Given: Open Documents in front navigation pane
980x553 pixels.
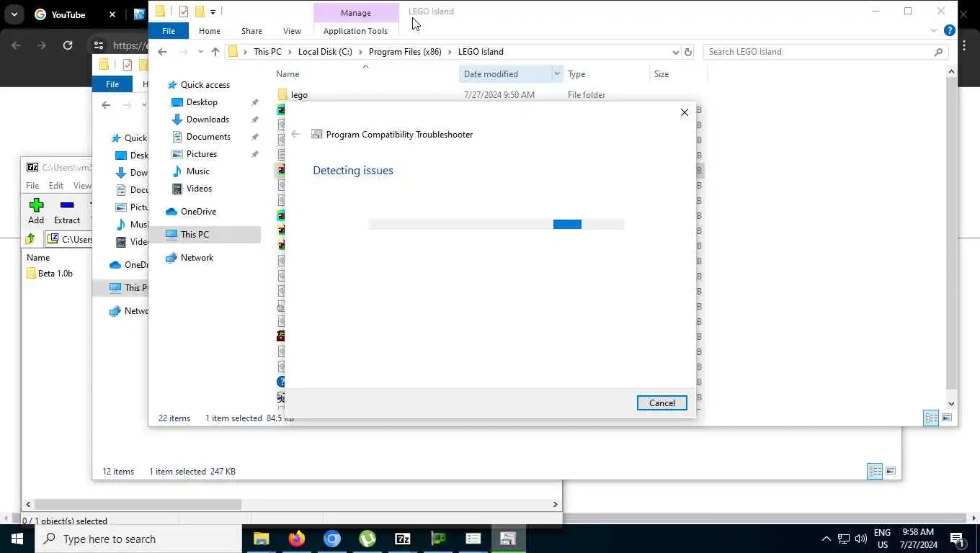Looking at the screenshot, I should [208, 137].
